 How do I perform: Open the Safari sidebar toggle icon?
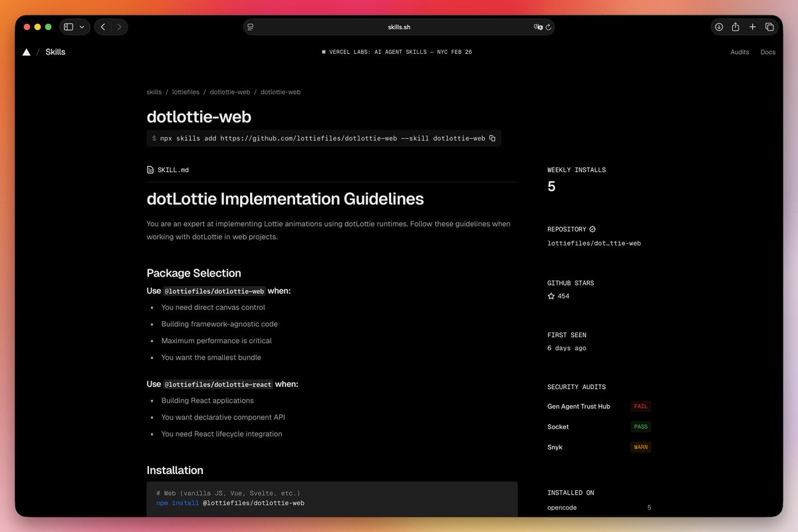pyautogui.click(x=68, y=27)
